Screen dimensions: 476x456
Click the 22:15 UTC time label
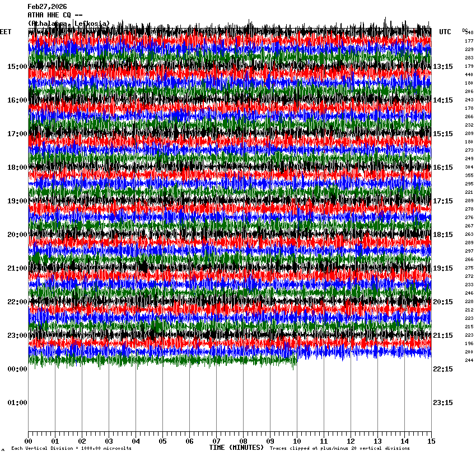pyautogui.click(x=443, y=369)
